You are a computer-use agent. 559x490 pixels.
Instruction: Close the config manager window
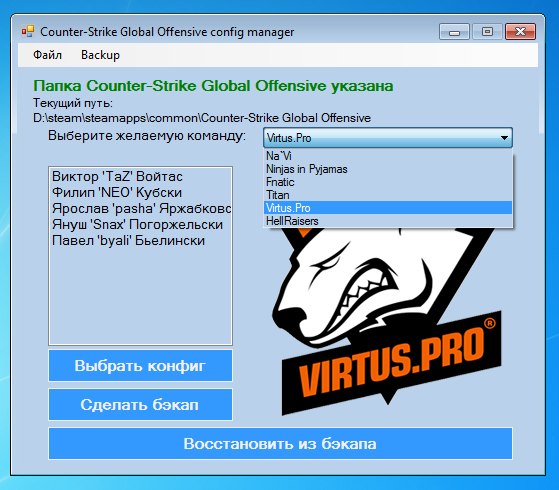(520, 32)
